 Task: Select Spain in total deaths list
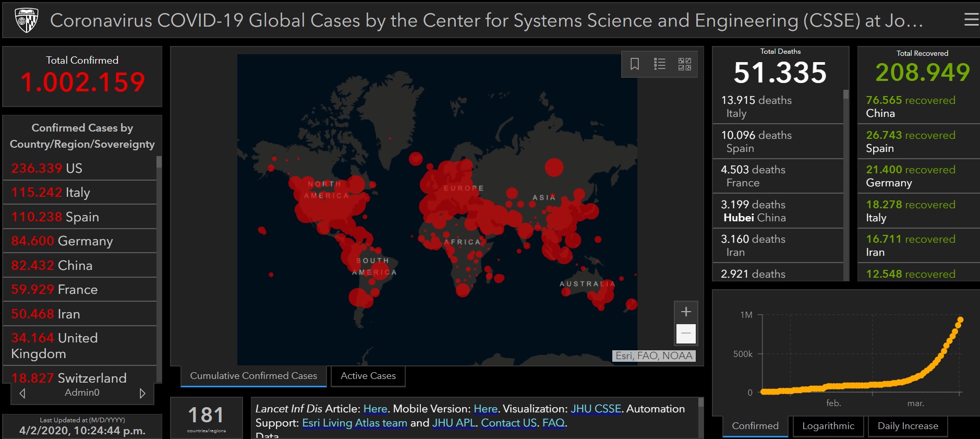(x=756, y=141)
